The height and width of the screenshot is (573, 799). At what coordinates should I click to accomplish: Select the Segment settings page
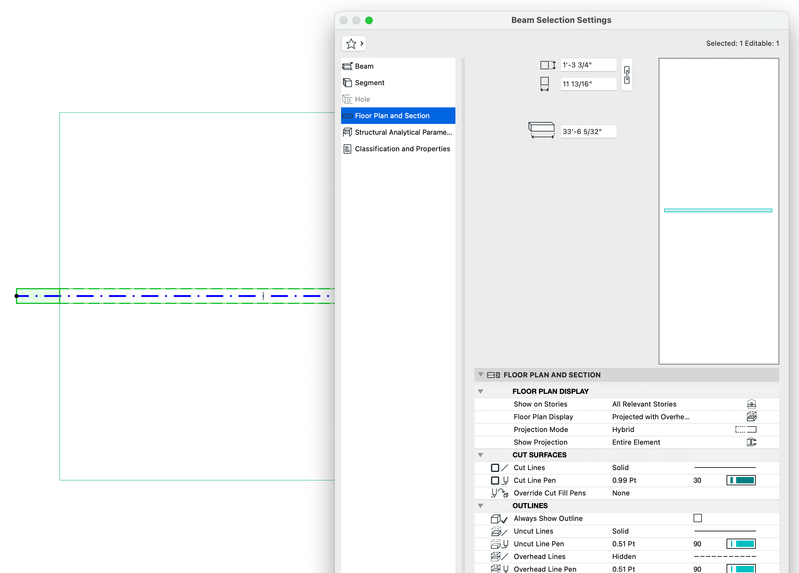[x=398, y=83]
